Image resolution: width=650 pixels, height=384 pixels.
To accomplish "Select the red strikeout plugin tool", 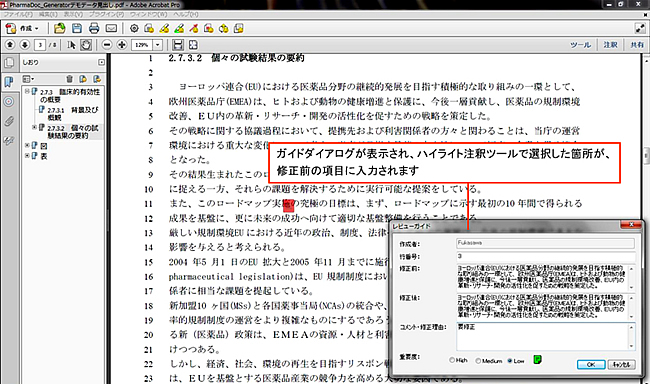I will [x=194, y=28].
